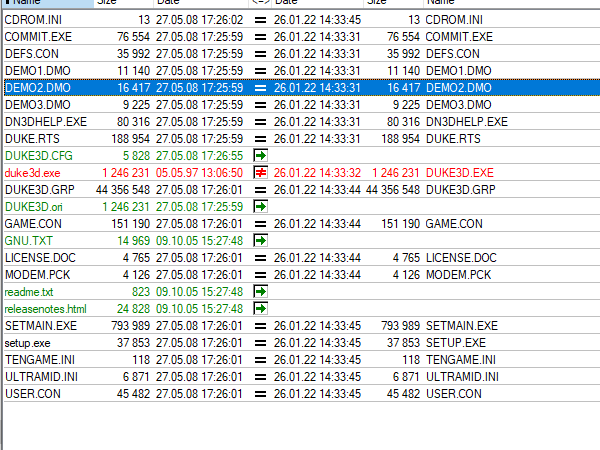
Task: Click the equal sign in DEMO1.DMO row
Action: pyautogui.click(x=260, y=71)
